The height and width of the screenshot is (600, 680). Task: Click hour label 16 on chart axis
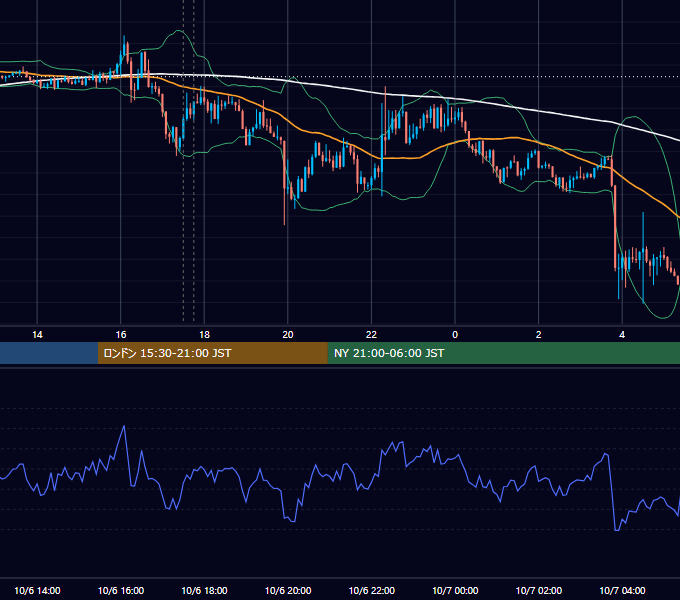(x=121, y=335)
